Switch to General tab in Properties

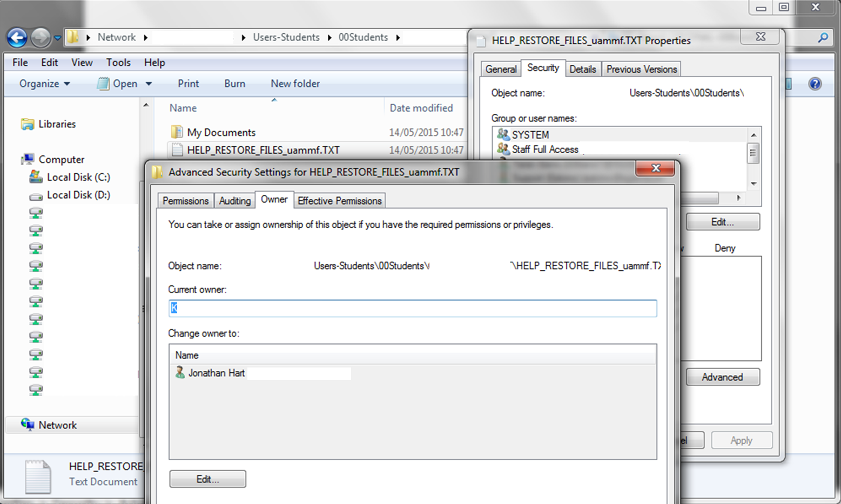pos(501,69)
